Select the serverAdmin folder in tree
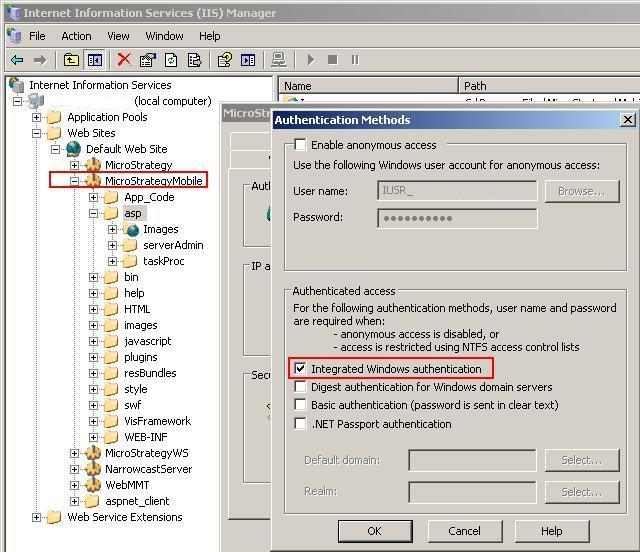The height and width of the screenshot is (552, 640). 173,245
